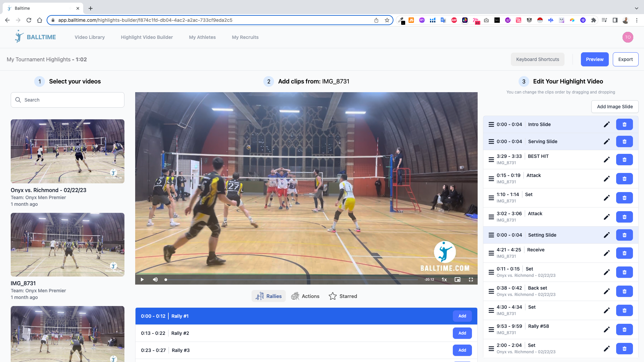This screenshot has width=644, height=362.
Task: Edit the Serving Slide pencil icon
Action: pyautogui.click(x=606, y=141)
